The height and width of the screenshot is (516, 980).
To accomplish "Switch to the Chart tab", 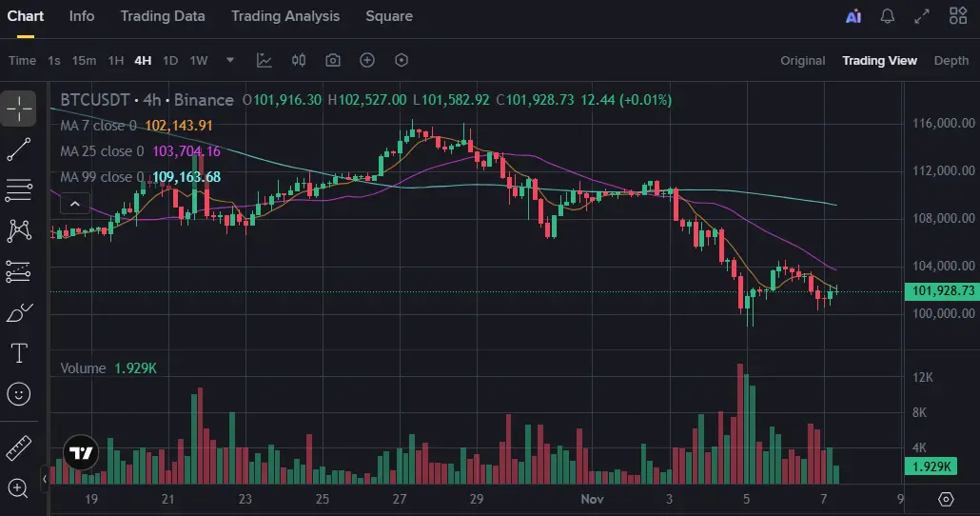I will pos(25,15).
